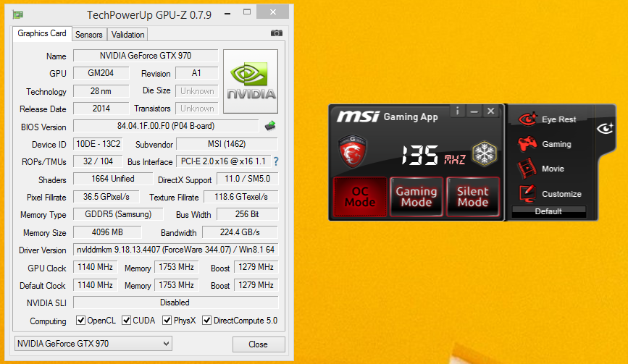Screen dimensions: 628x364
Task: Click the Driver Version field
Action: click(175, 250)
